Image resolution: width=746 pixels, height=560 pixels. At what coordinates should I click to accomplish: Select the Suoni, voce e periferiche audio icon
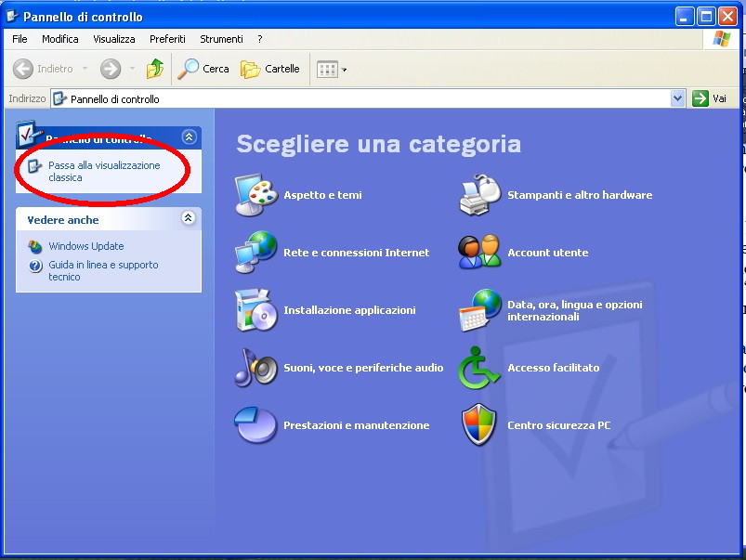(255, 368)
